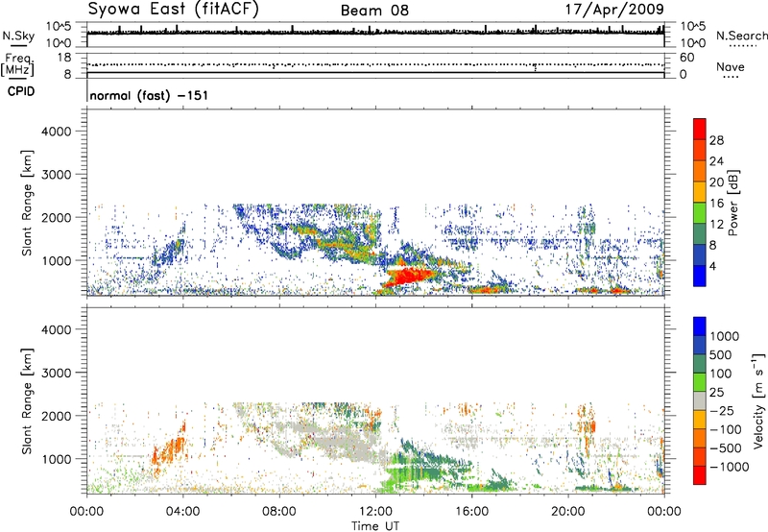The image size is (768, 532).
Task: Pick the red top segment of power colorbar
Action: pos(700,130)
